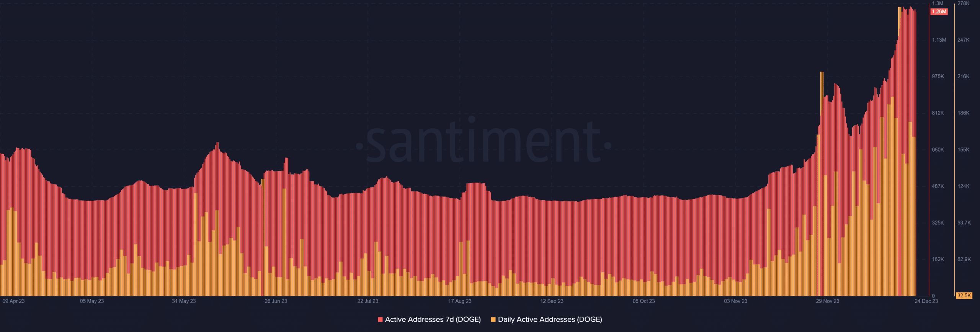The height and width of the screenshot is (332, 980).
Task: Click the 216K axis label
Action: click(x=963, y=77)
